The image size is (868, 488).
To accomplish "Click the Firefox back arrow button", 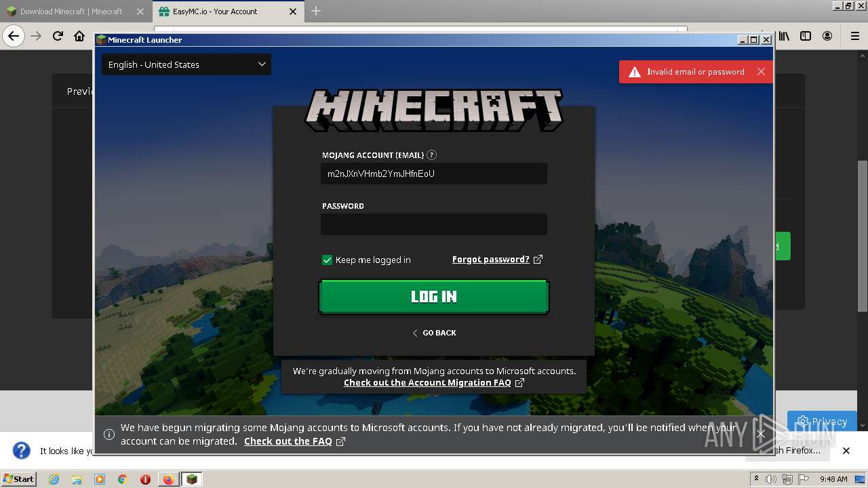I will coord(14,36).
